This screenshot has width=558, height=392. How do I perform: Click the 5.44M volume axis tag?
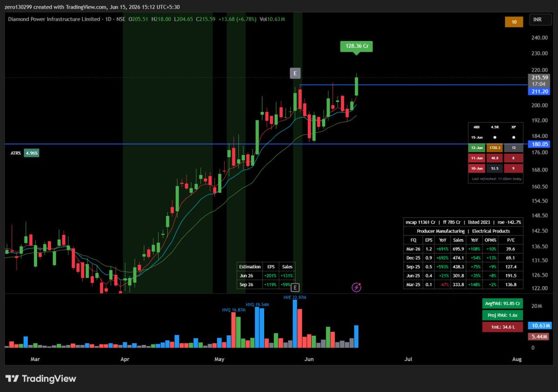pyautogui.click(x=540, y=336)
